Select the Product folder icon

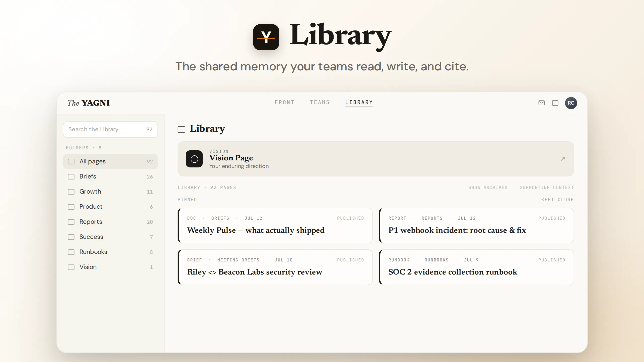pyautogui.click(x=71, y=207)
